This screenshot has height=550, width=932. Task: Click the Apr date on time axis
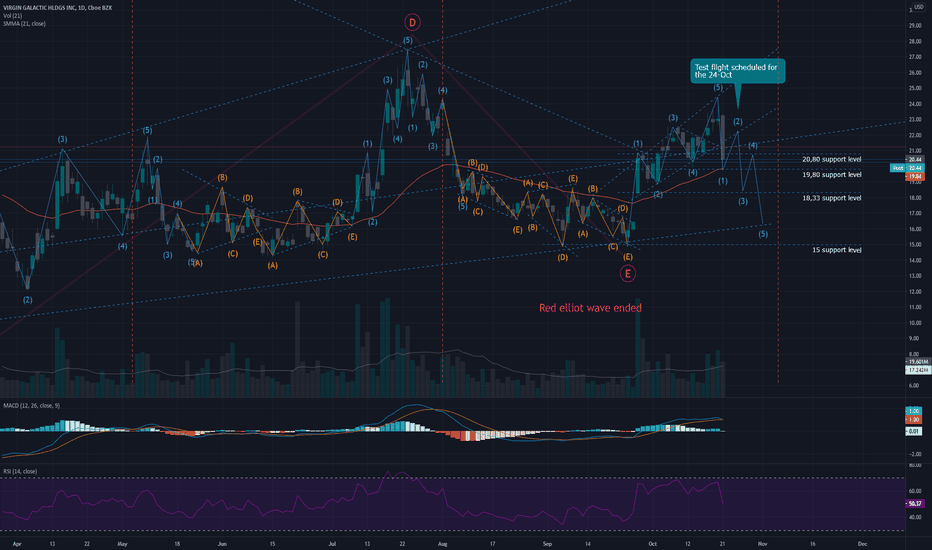coord(17,544)
